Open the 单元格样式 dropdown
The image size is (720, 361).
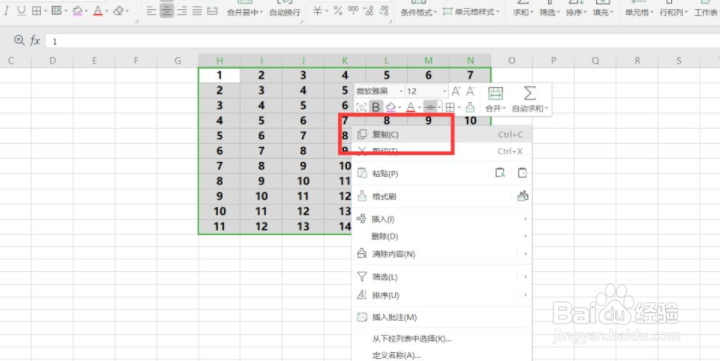[x=471, y=12]
